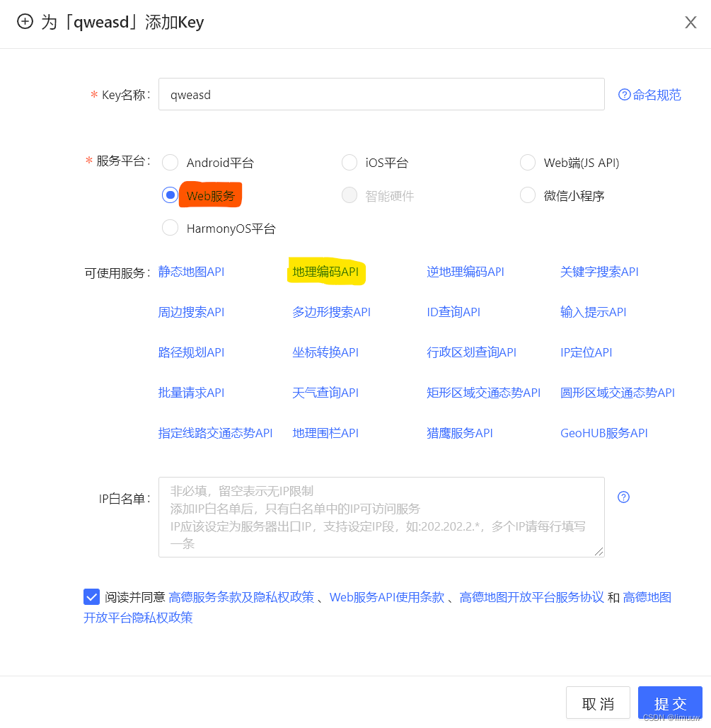Open GeoHUB服务API service link
The width and height of the screenshot is (711, 728).
[603, 433]
